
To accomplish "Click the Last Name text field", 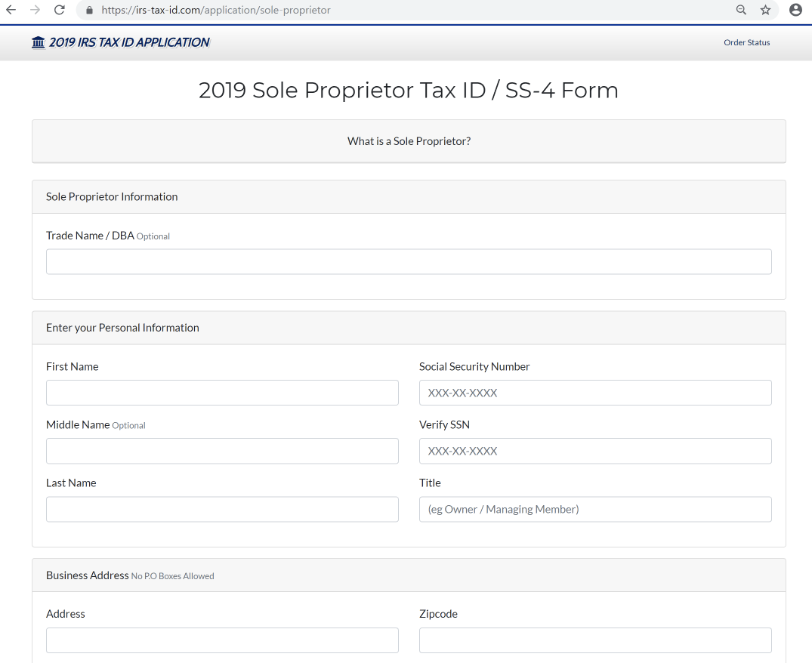I will [222, 509].
